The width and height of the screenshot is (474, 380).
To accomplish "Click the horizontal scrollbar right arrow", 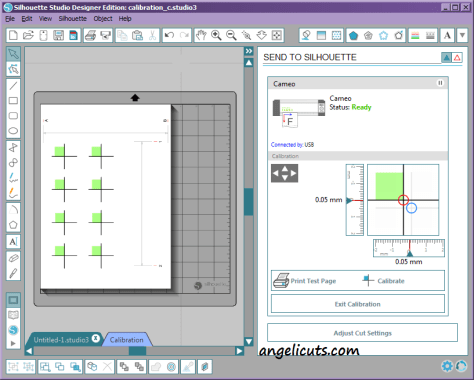I will click(x=239, y=351).
